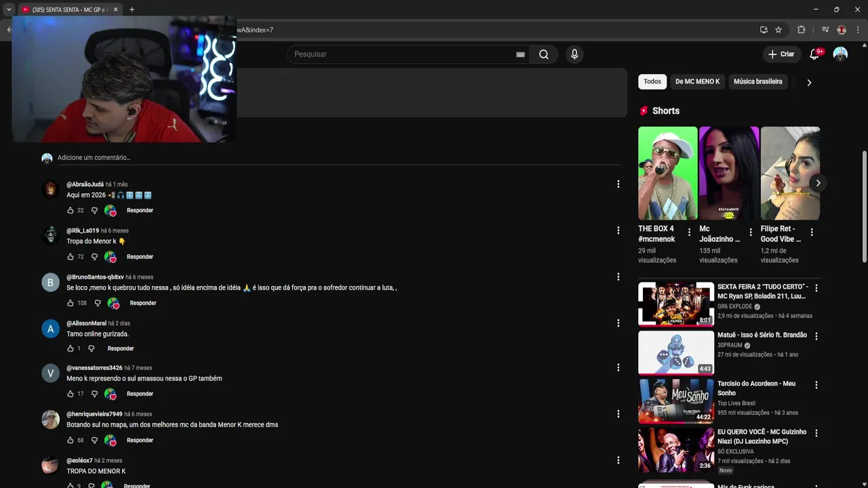The width and height of the screenshot is (868, 488).
Task: Open menu for EU QUERO VOCÊ video
Action: click(x=816, y=433)
